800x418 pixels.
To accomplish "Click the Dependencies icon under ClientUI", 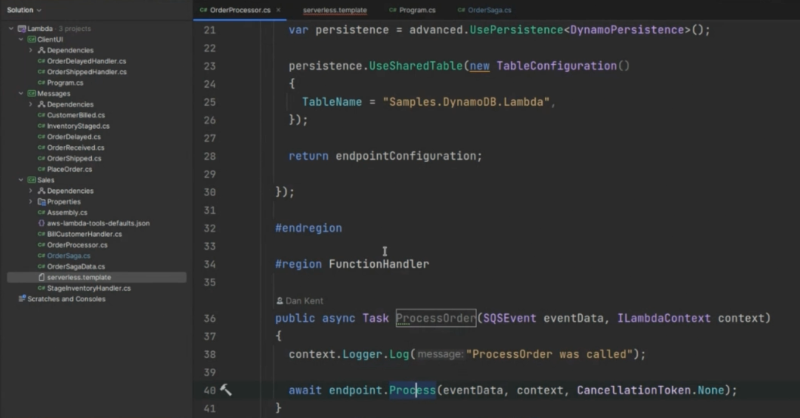I will coord(42,50).
